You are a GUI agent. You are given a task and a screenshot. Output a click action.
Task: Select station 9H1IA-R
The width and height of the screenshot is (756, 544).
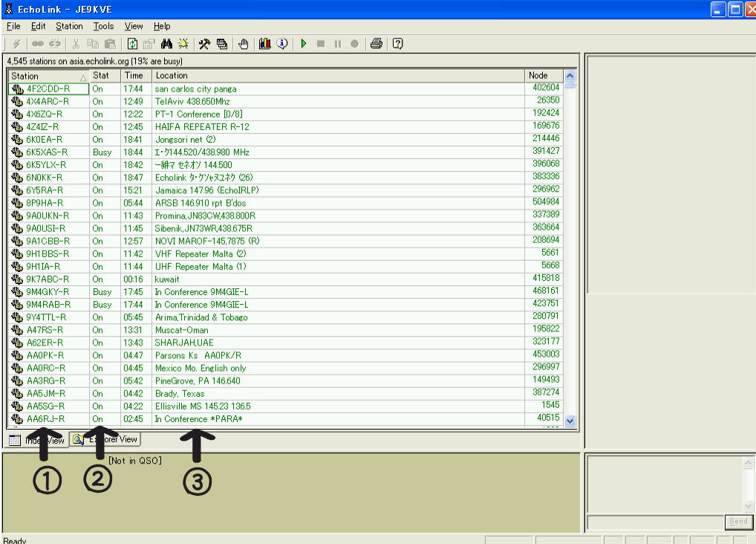click(x=43, y=267)
